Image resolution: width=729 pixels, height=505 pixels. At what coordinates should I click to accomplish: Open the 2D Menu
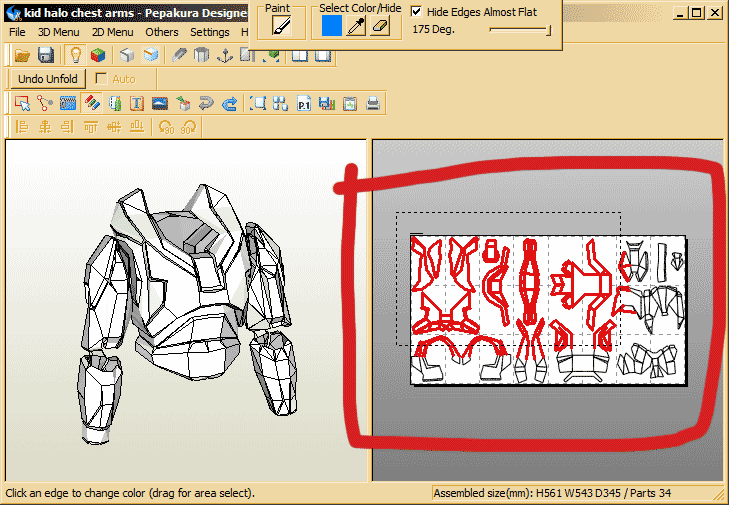pyautogui.click(x=113, y=32)
